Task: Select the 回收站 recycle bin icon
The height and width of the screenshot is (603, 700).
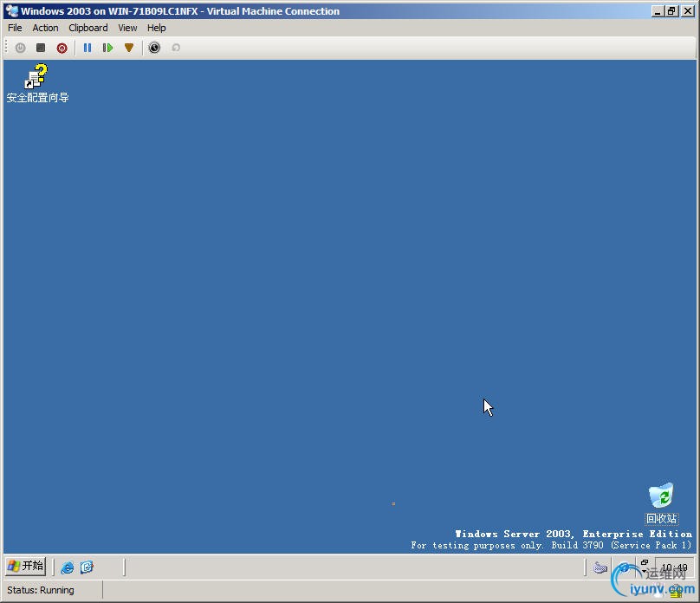Action: 662,503
